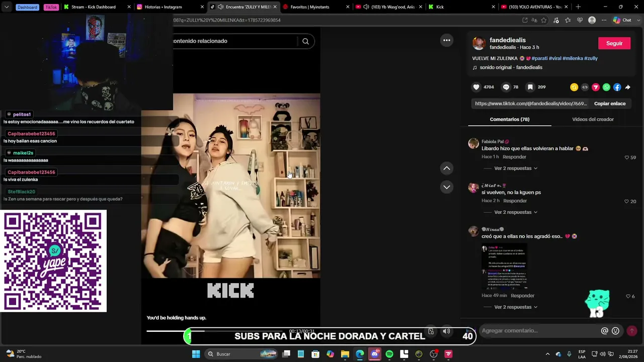
Task: Send video to friends via red icon
Action: 596,87
